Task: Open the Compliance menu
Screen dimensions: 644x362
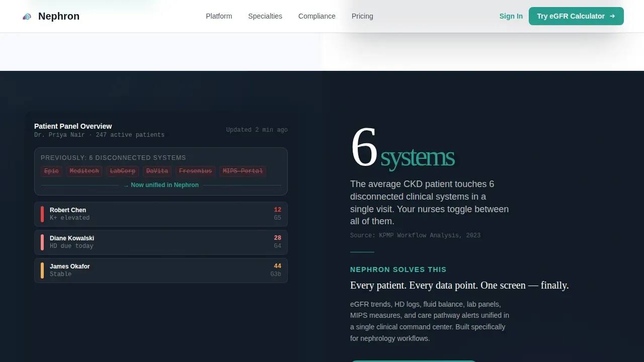Action: (317, 16)
